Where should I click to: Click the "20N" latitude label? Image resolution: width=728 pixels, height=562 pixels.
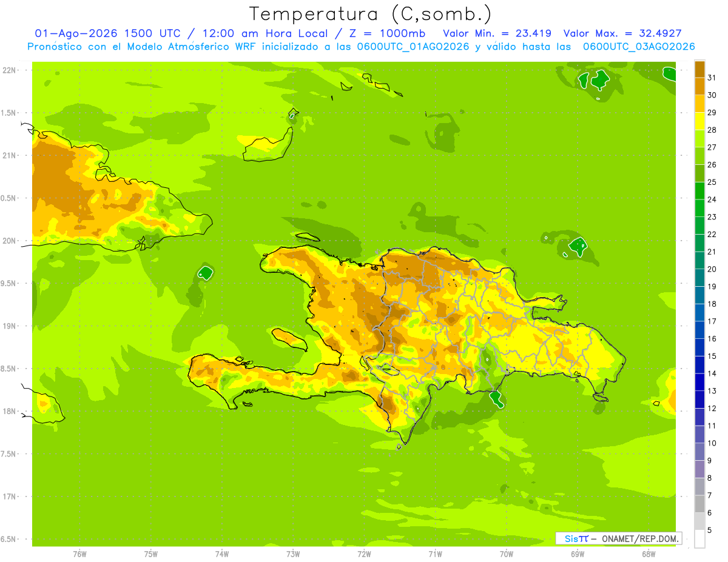(10, 241)
